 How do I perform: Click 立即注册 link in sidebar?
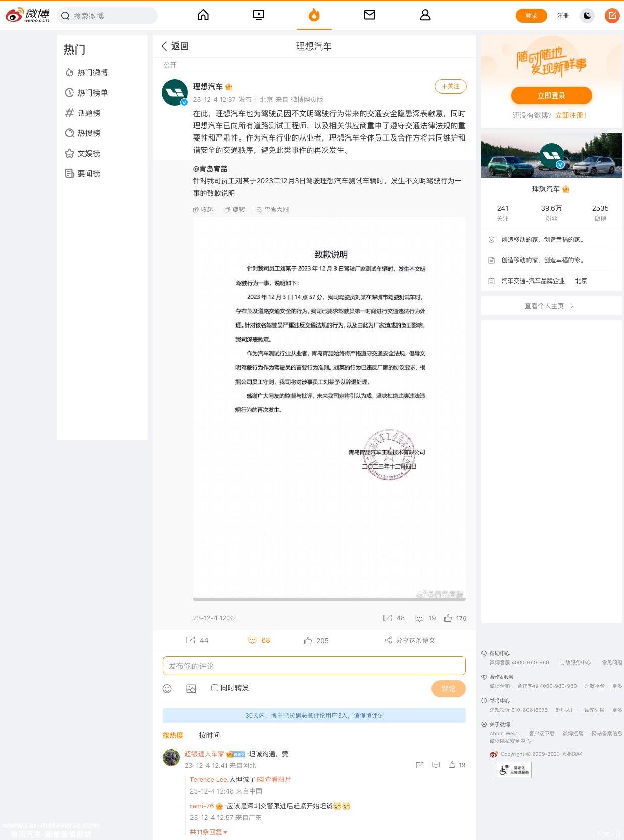pyautogui.click(x=571, y=115)
